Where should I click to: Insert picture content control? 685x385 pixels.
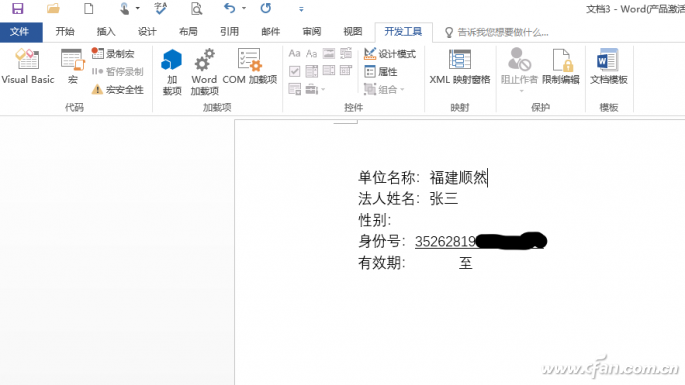click(x=329, y=53)
